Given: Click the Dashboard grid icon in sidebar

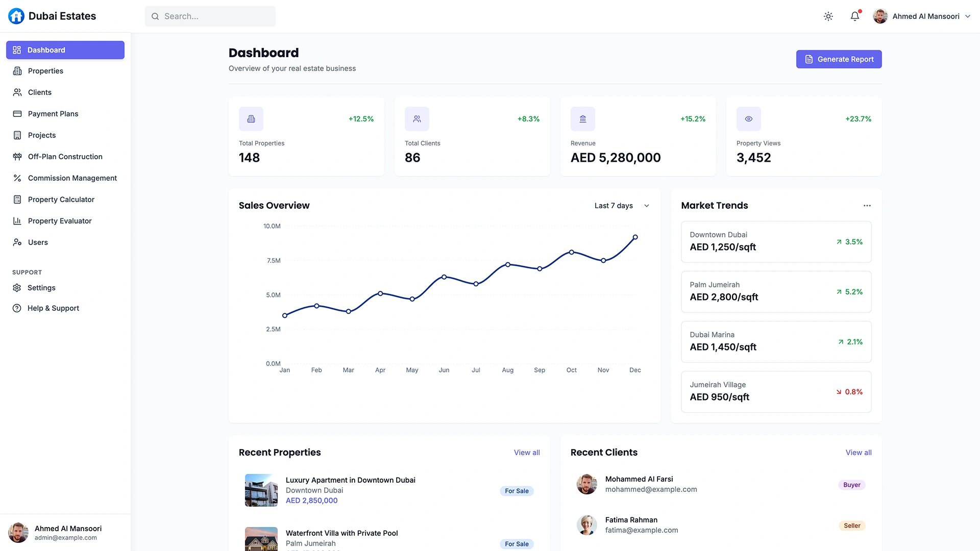Looking at the screenshot, I should [x=17, y=50].
